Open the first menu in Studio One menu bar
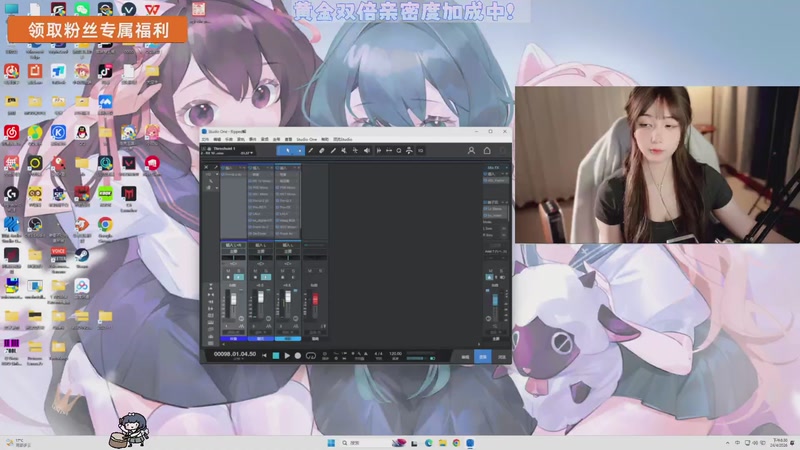The image size is (800, 450). [x=205, y=139]
